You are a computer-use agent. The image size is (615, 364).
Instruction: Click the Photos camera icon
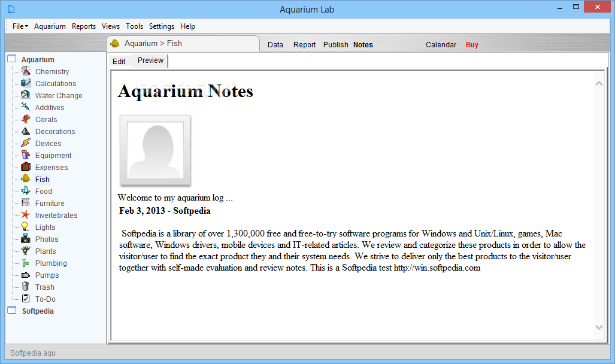tap(26, 238)
